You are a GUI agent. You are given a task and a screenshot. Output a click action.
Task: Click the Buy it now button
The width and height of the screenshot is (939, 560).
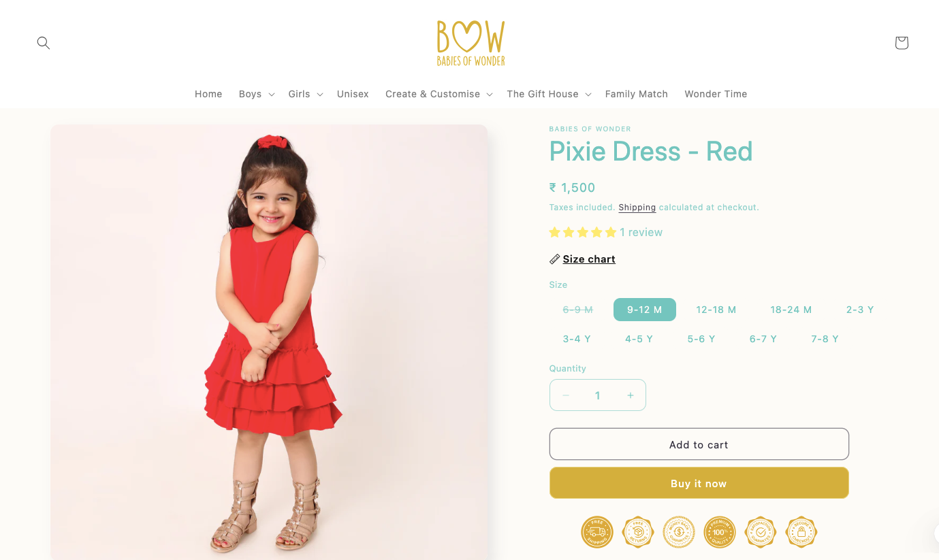(x=699, y=483)
